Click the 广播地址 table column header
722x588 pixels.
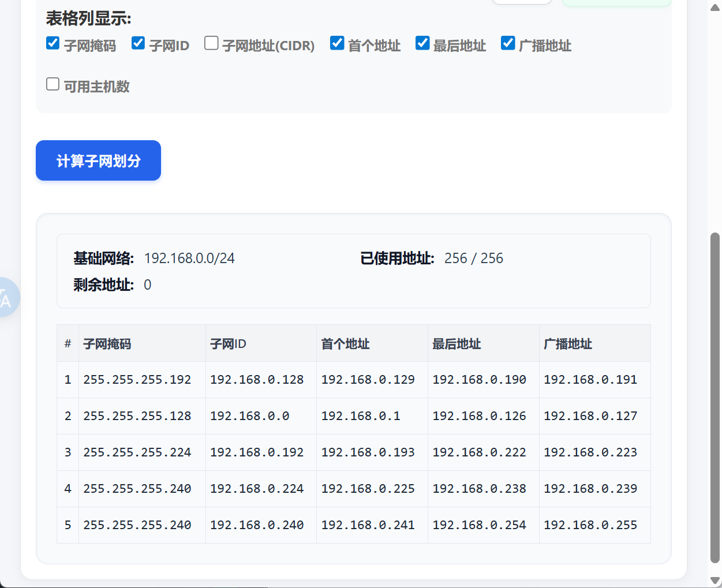[568, 344]
